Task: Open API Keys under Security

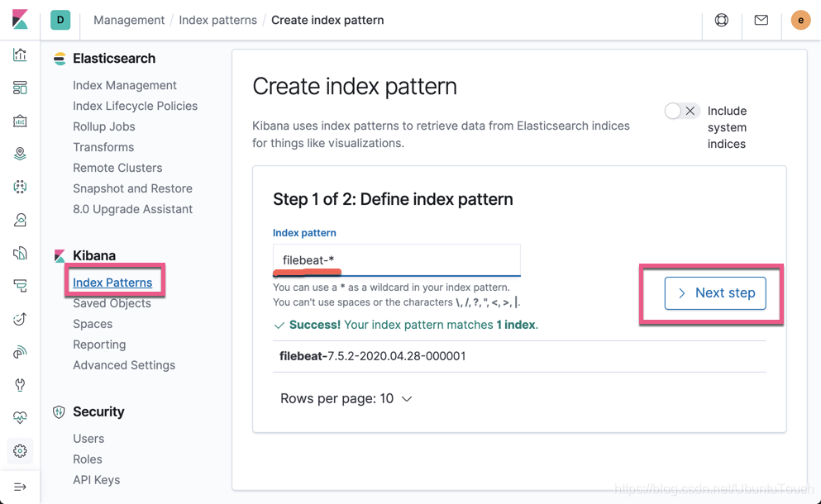Action: 97,480
